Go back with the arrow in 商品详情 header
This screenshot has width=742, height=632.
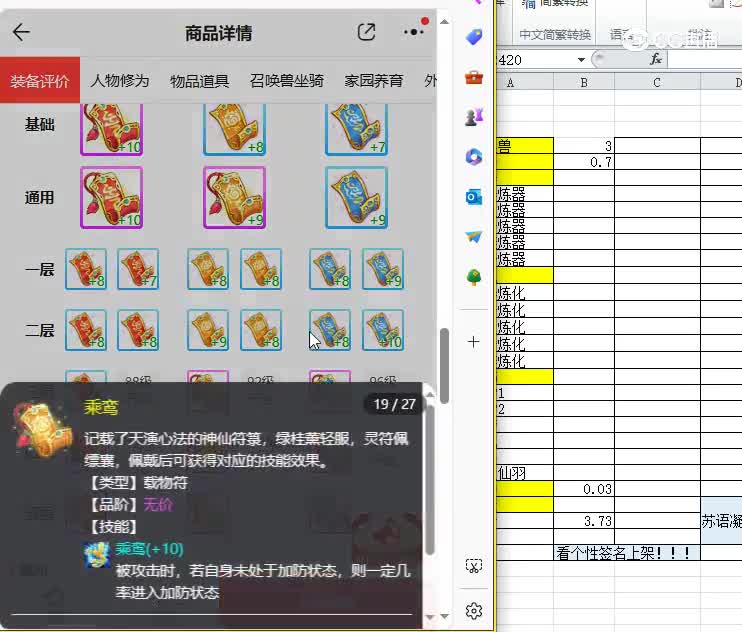tap(21, 32)
